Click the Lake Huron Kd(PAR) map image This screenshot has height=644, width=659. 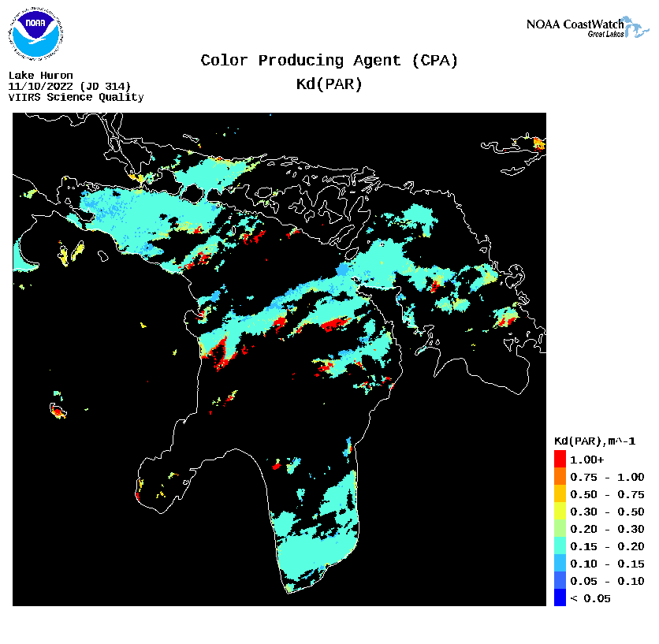click(280, 359)
